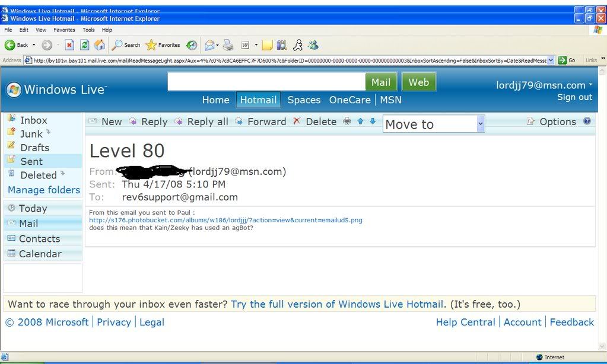Forward this message from the Hotmail toolbar

[x=260, y=122]
